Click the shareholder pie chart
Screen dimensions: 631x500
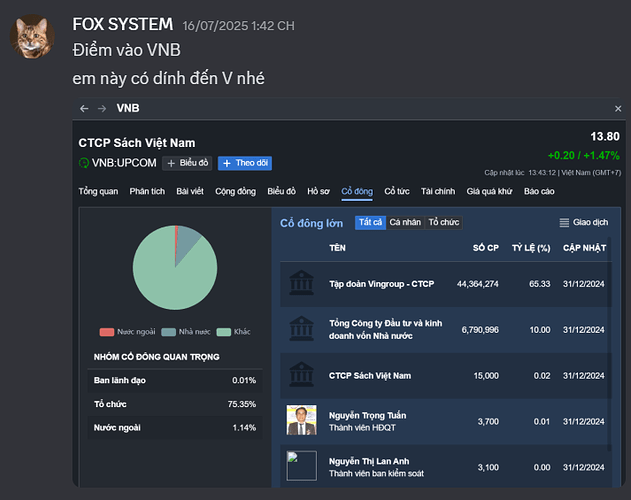pyautogui.click(x=175, y=268)
